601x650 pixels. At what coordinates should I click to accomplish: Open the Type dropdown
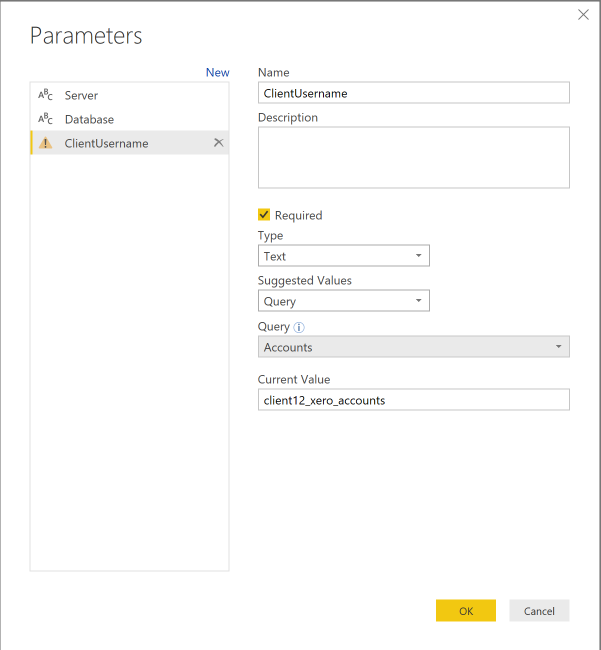pos(344,256)
